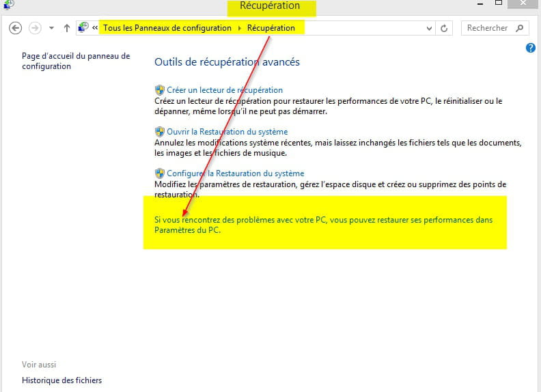Click the Rechercher search field

[x=495, y=28]
